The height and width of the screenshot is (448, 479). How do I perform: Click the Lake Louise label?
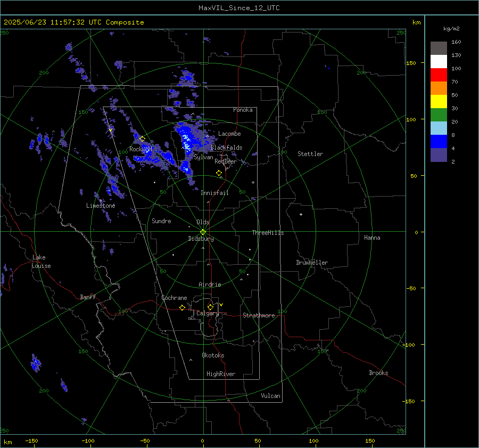point(41,262)
